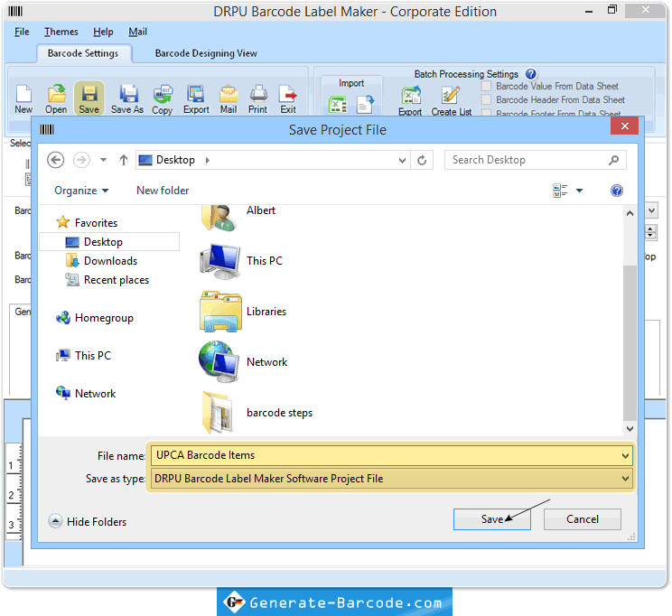Select Homegroup in the navigation pane
The image size is (672, 616).
95,318
